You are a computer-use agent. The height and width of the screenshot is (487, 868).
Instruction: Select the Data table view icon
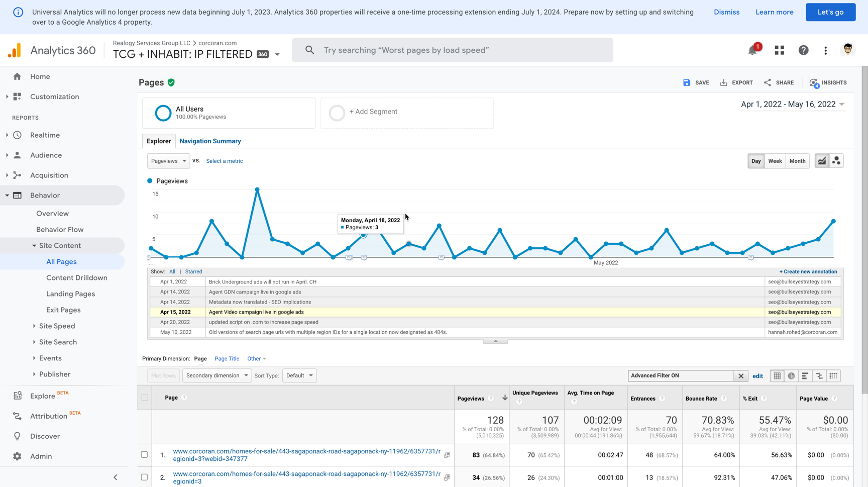777,376
